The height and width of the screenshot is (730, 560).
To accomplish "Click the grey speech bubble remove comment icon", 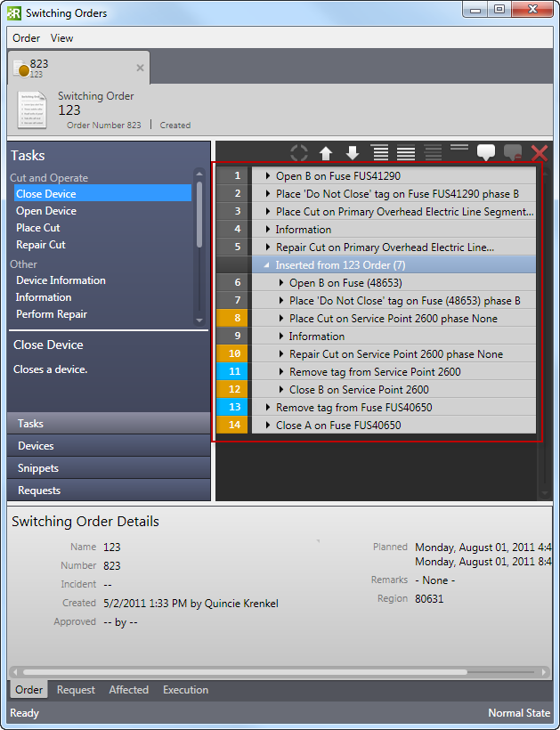I will 513,152.
